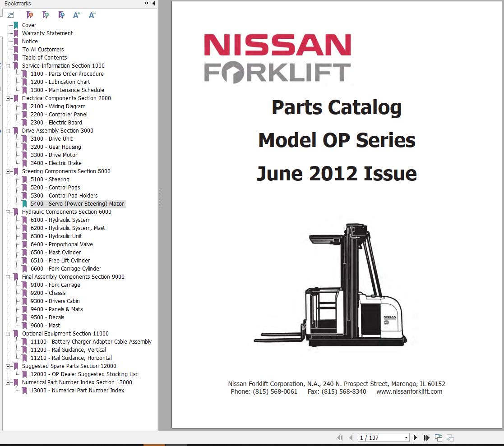Open 3400 - Electric Brake
The width and height of the screenshot is (504, 446).
point(56,163)
